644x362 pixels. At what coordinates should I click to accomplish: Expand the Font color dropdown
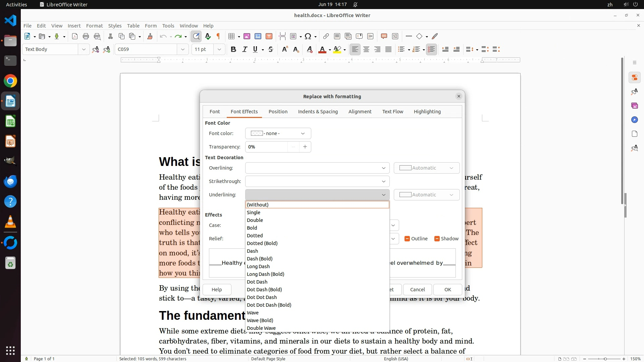click(x=278, y=133)
